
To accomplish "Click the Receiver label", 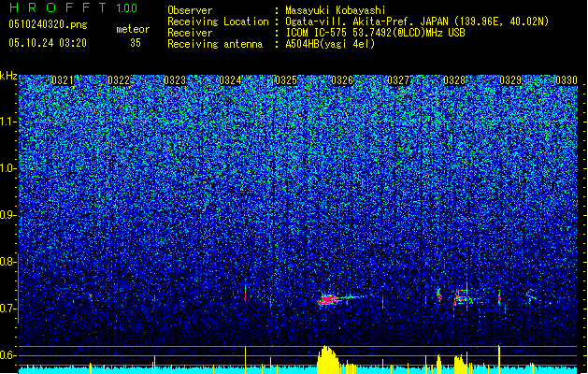I will pos(190,33).
